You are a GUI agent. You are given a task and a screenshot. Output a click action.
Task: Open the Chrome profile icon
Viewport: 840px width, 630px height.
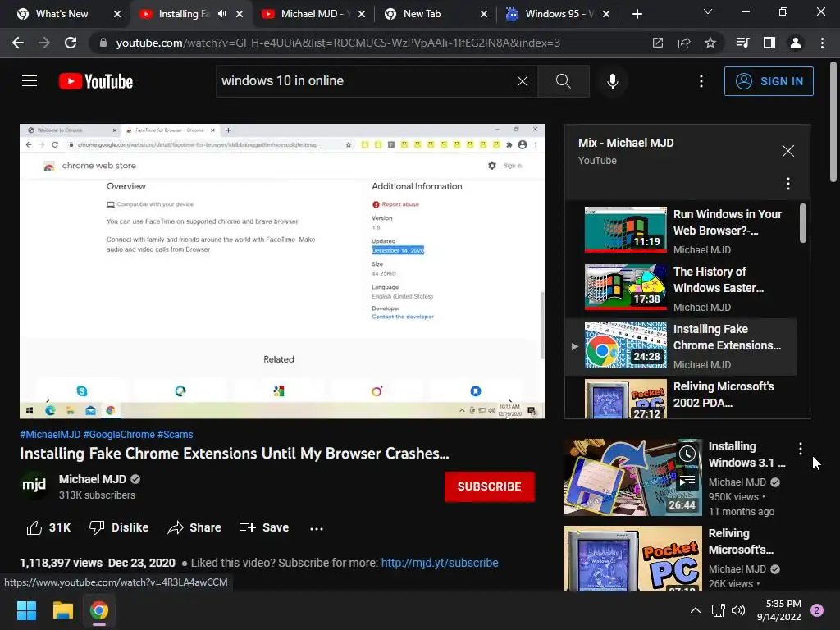(796, 43)
